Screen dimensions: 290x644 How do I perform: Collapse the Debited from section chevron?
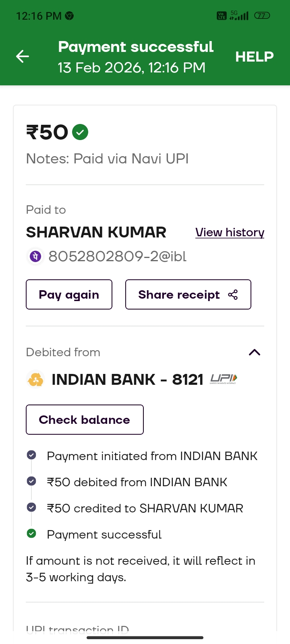(x=255, y=353)
